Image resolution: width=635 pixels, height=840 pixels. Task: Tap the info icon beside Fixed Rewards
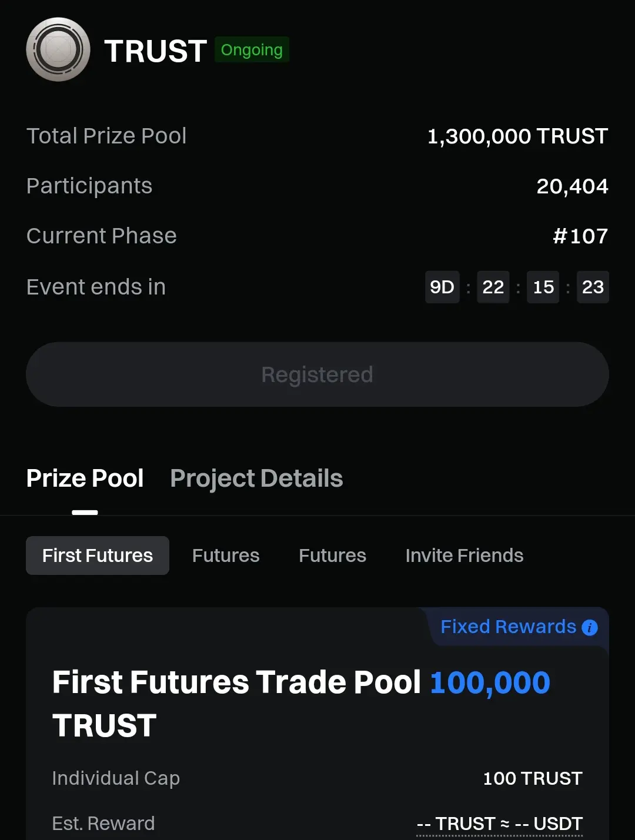tap(589, 628)
